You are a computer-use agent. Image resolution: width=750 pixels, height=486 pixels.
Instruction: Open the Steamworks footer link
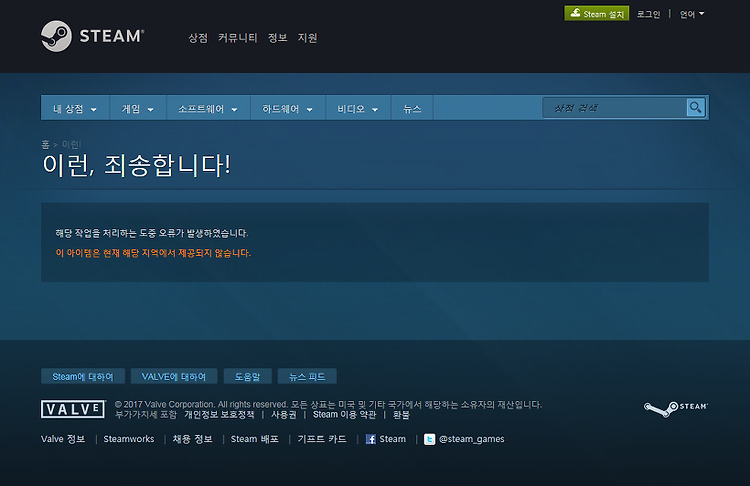coord(129,439)
